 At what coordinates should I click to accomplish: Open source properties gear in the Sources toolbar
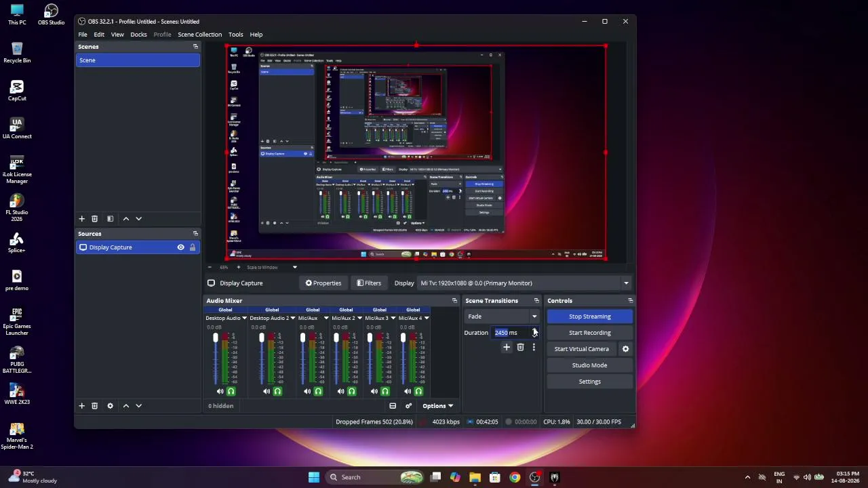(110, 406)
